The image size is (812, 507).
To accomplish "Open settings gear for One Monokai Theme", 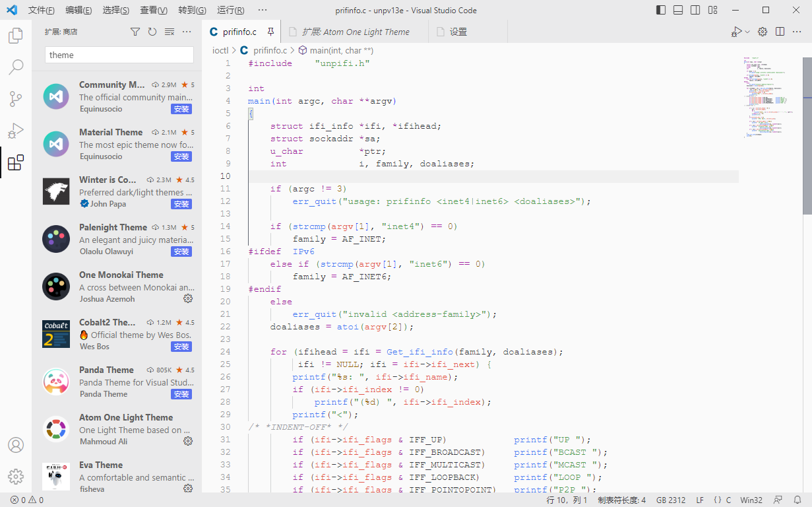I will tap(188, 298).
